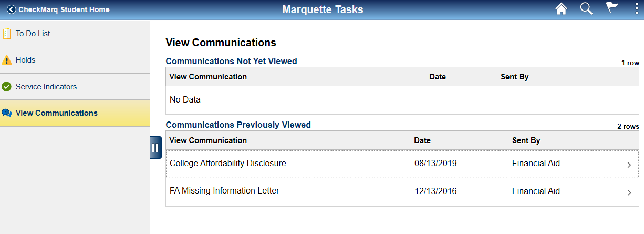Viewport: 644px width, 234px height.
Task: Select Holds in the sidebar
Action: point(26,60)
